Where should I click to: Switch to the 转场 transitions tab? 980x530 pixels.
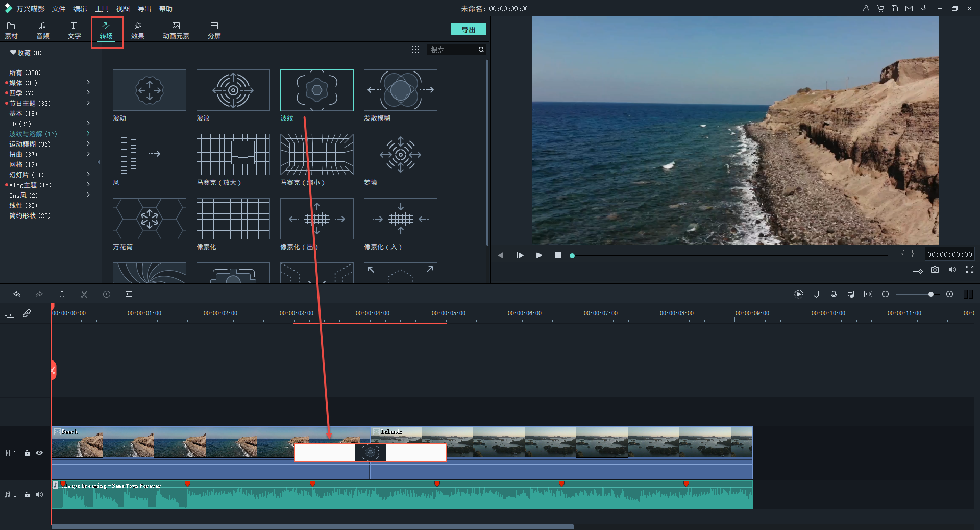pos(106,31)
